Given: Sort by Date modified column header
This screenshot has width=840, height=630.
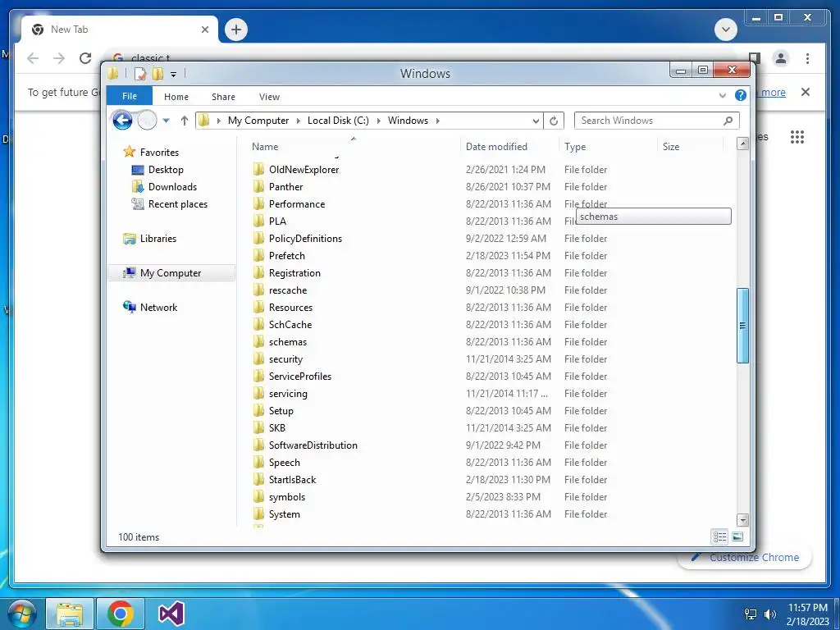Looking at the screenshot, I should 510,146.
